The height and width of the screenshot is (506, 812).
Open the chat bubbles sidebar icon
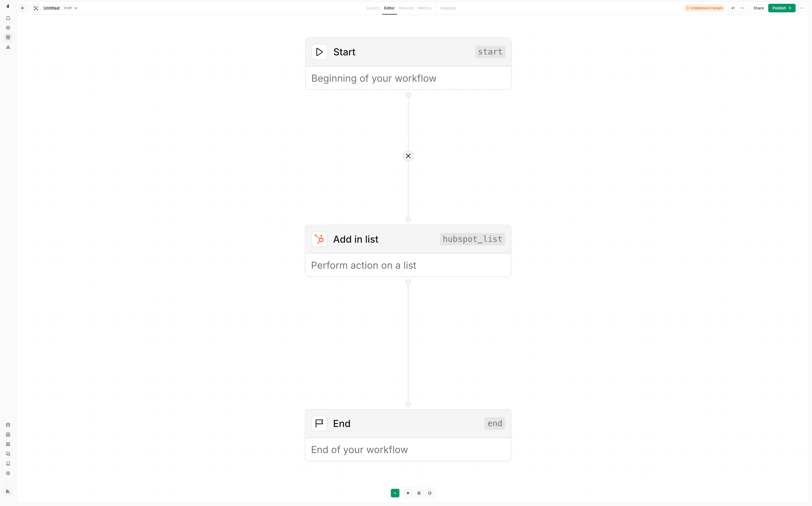[x=8, y=454]
